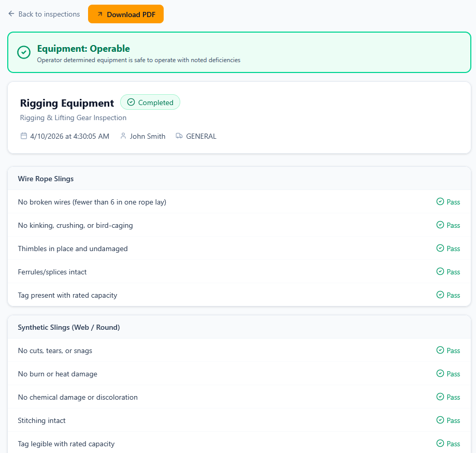The width and height of the screenshot is (476, 453).
Task: Click the checkmark inside the Completed badge
Action: point(132,102)
